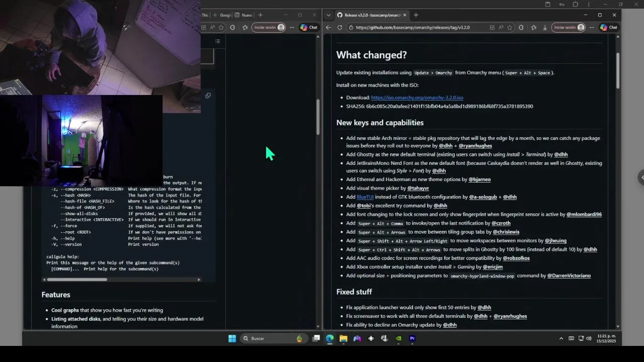Copy the code block on the left page

pyautogui.click(x=208, y=95)
